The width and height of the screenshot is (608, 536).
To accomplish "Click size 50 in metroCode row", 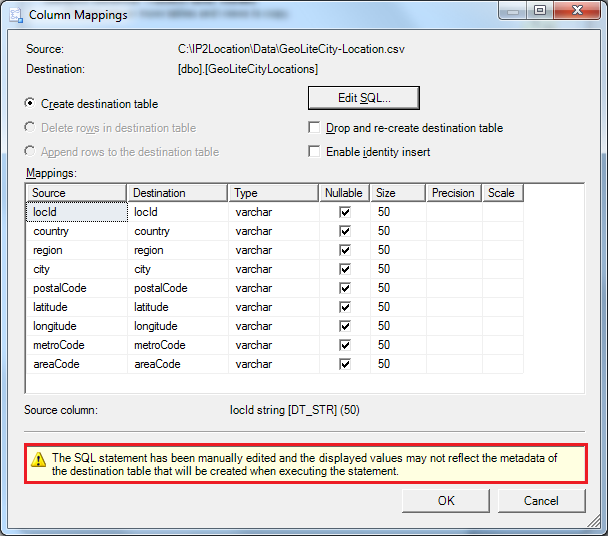I will tap(398, 345).
